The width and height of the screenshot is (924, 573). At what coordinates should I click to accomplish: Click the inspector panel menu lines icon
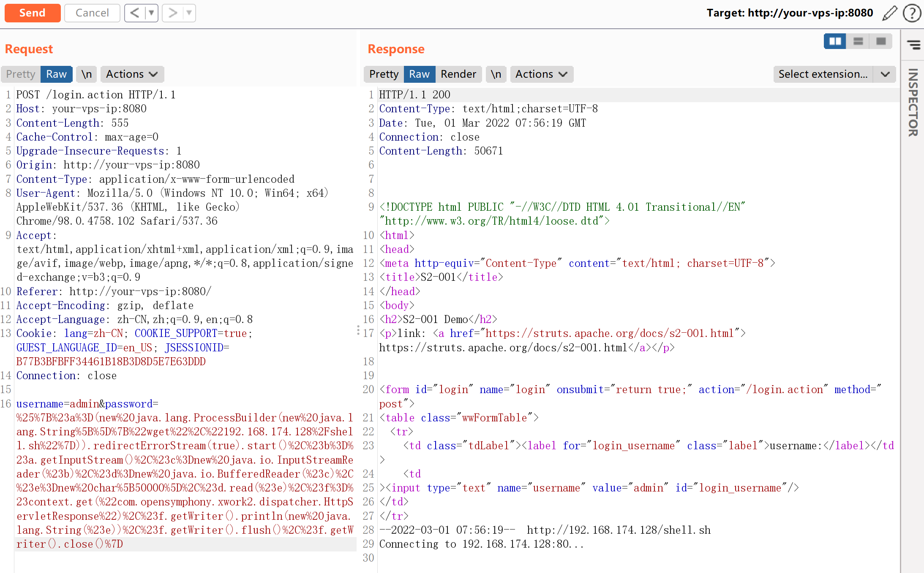pyautogui.click(x=913, y=44)
